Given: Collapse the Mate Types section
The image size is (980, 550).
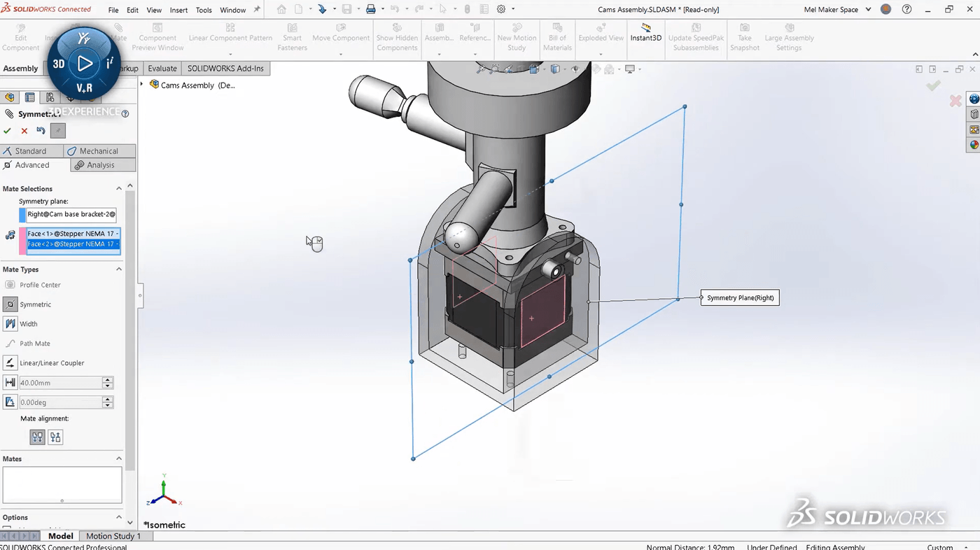Looking at the screenshot, I should point(118,269).
